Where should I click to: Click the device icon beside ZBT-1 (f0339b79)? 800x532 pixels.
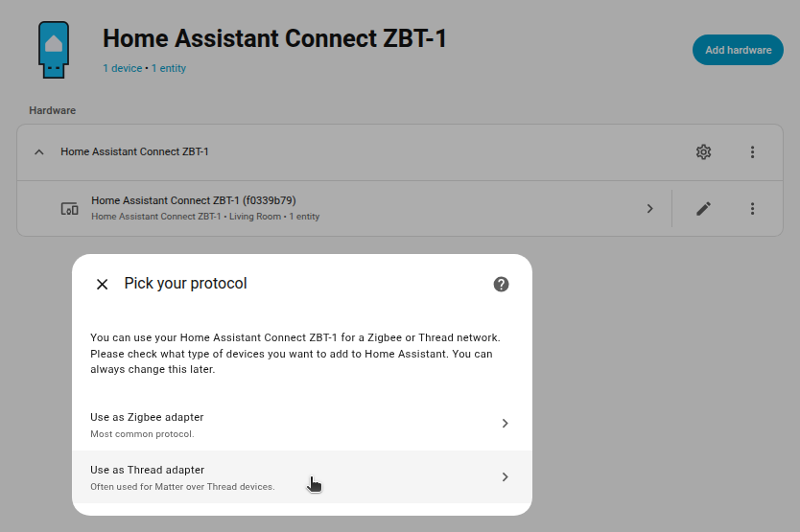pos(69,208)
